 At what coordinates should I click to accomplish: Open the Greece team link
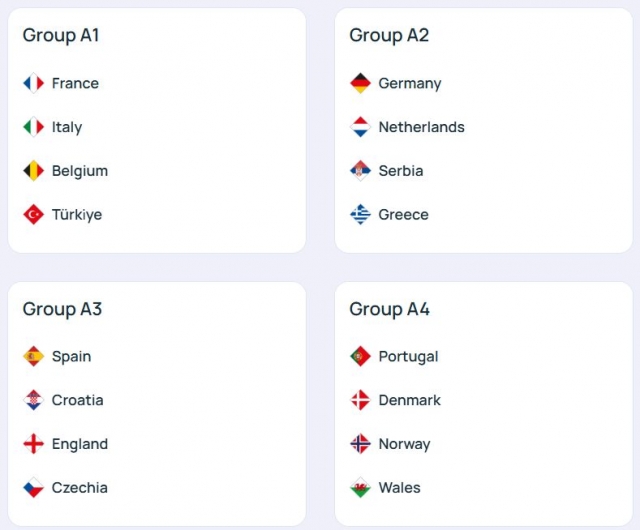pos(403,214)
